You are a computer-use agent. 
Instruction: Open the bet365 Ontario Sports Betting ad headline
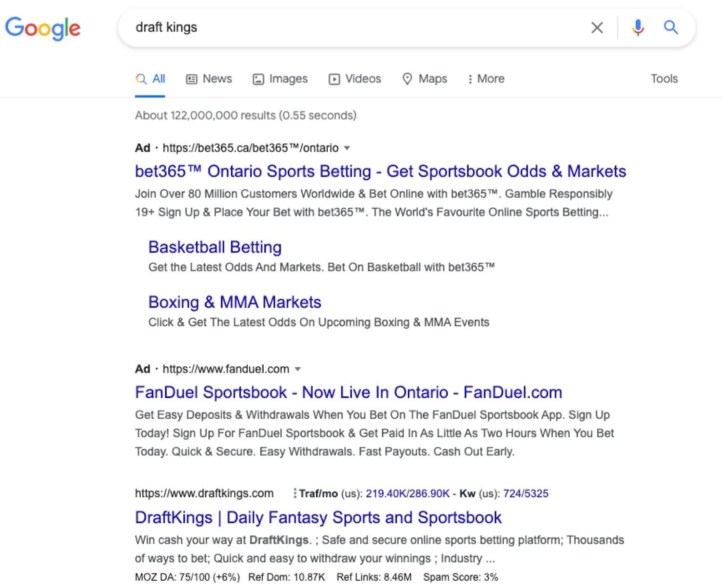click(380, 171)
